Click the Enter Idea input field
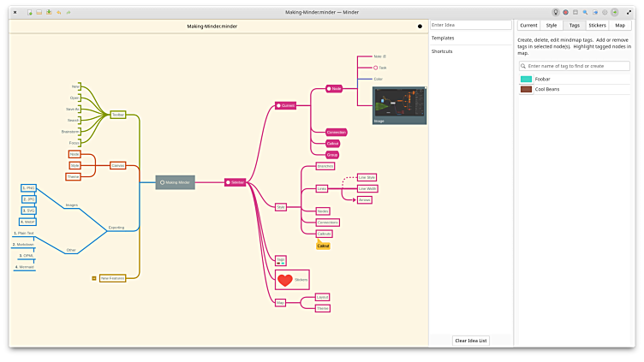644x362 pixels. (x=470, y=25)
